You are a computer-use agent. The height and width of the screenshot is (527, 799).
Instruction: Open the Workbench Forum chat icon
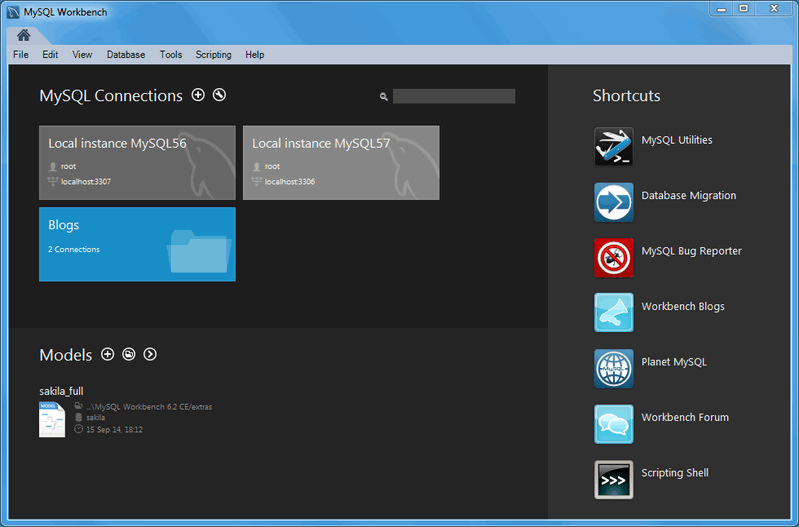click(614, 424)
